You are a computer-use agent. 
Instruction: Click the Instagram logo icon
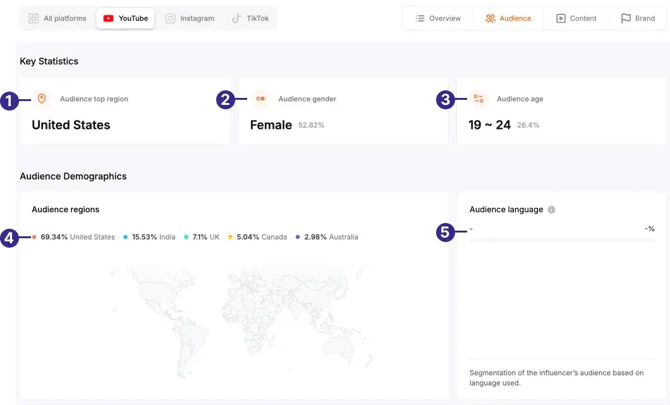170,18
